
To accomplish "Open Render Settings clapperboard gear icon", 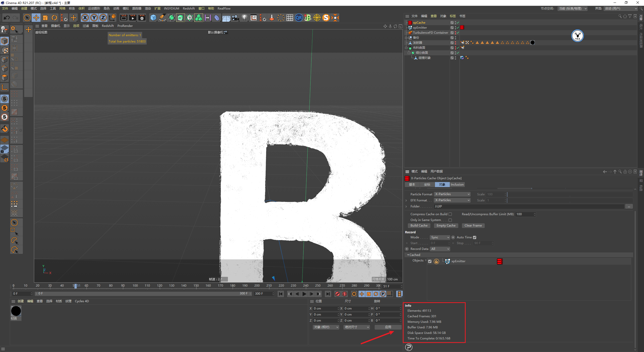I will pyautogui.click(x=142, y=18).
